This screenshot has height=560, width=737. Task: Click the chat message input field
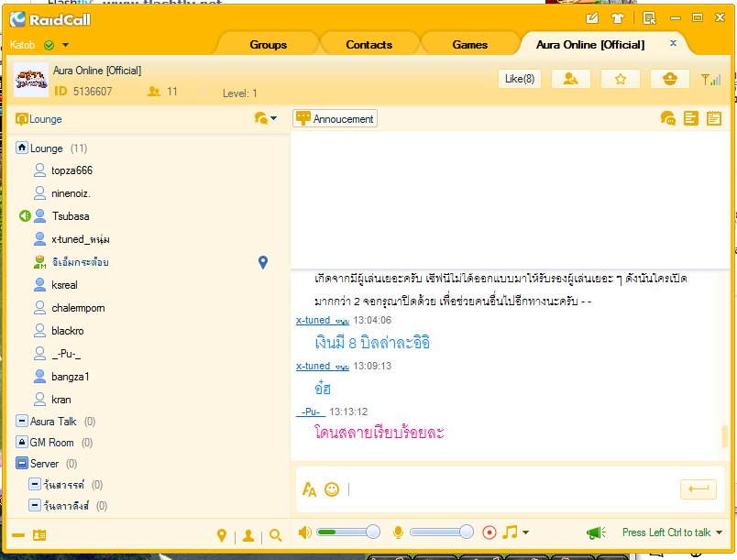pos(512,489)
